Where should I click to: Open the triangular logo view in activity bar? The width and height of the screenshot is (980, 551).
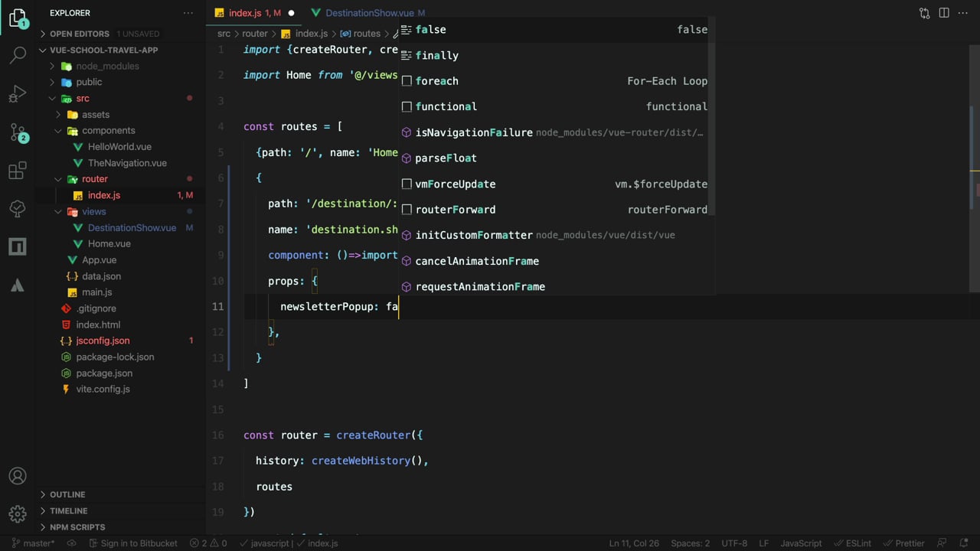pyautogui.click(x=18, y=285)
